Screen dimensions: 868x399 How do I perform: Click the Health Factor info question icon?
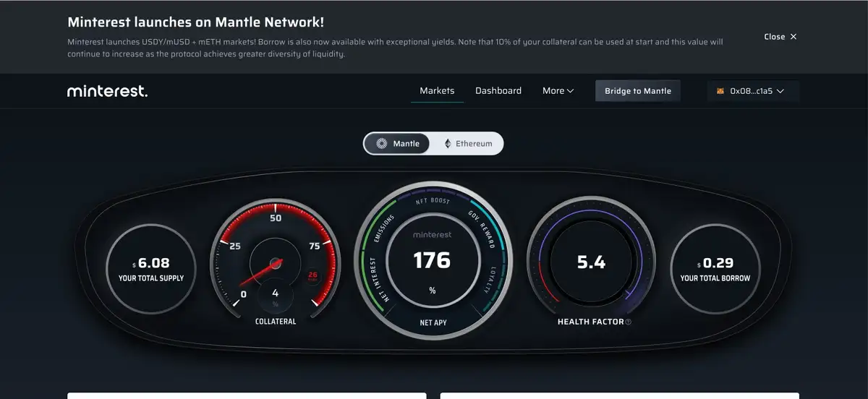click(628, 322)
